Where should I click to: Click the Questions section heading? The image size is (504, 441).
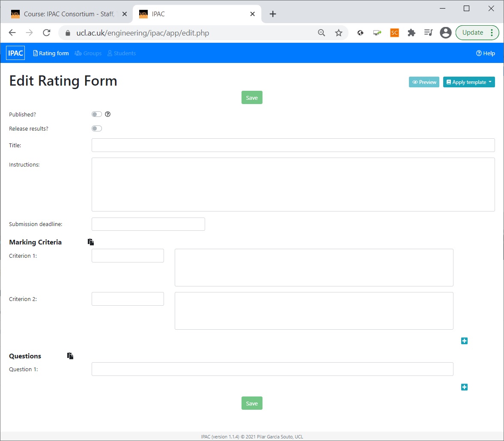pyautogui.click(x=25, y=356)
